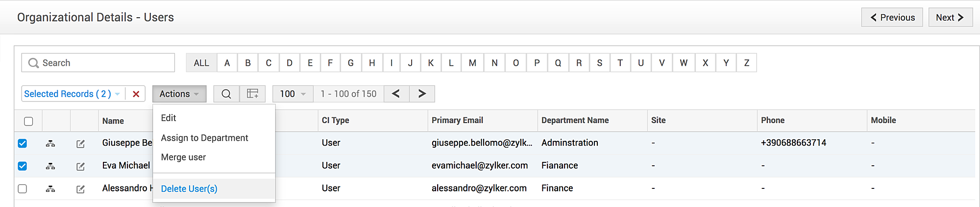Open the column chooser icon

tap(252, 94)
